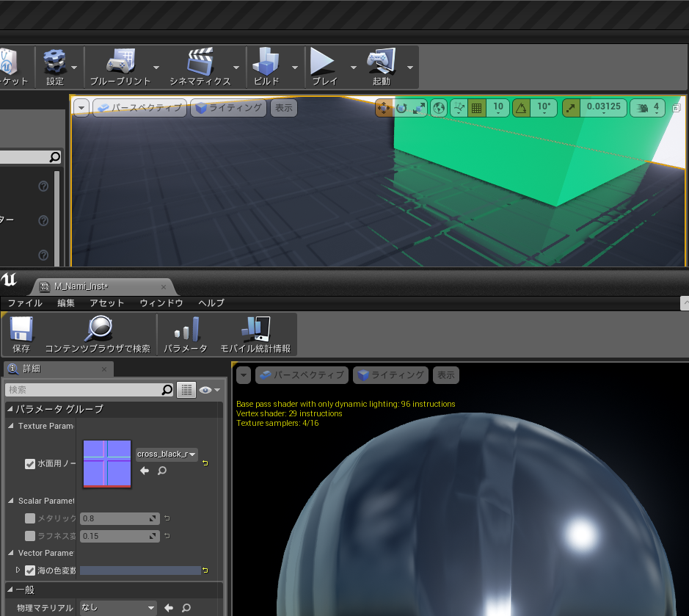
Task: Reset メタリック value to default
Action: [x=167, y=518]
